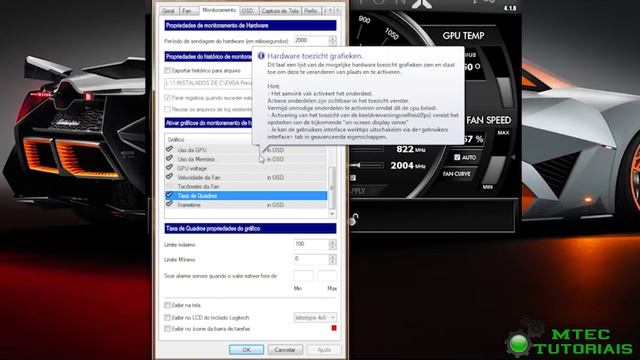Viewport: 640px width, 360px height.
Task: Click the graph list scroll-down arrow
Action: (332, 213)
